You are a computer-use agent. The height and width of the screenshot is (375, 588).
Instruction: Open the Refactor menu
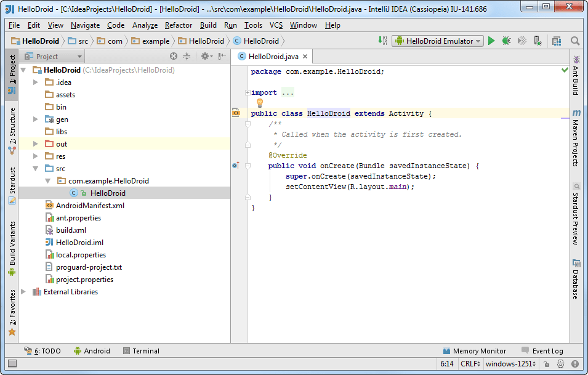point(179,25)
